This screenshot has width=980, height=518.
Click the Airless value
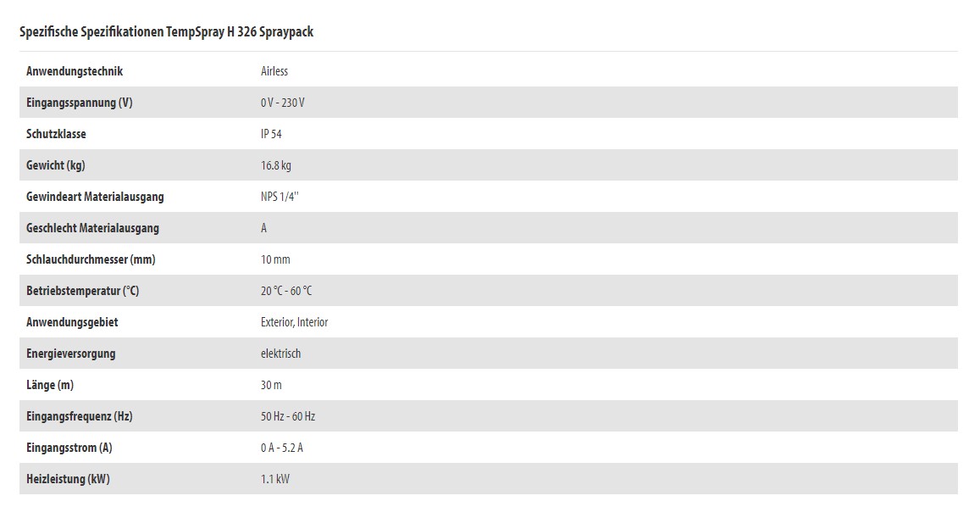click(274, 71)
